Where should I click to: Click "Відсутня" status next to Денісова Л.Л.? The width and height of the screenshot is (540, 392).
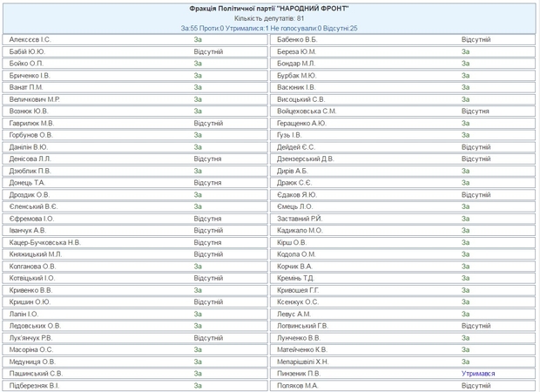click(x=207, y=159)
